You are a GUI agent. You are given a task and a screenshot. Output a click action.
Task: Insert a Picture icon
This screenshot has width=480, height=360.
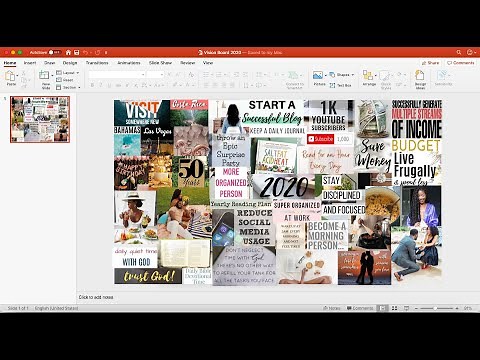pos(318,75)
